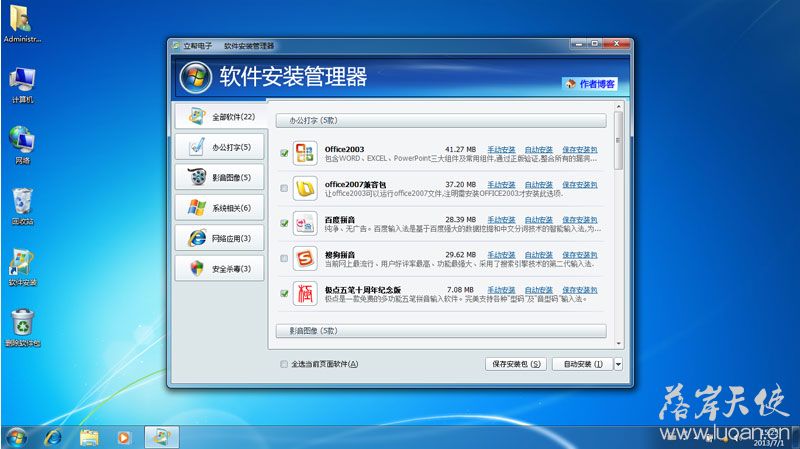Viewport: 800px width, 449px height.
Task: Click 保存安装包 link for 极点五笔
Action: pos(580,290)
